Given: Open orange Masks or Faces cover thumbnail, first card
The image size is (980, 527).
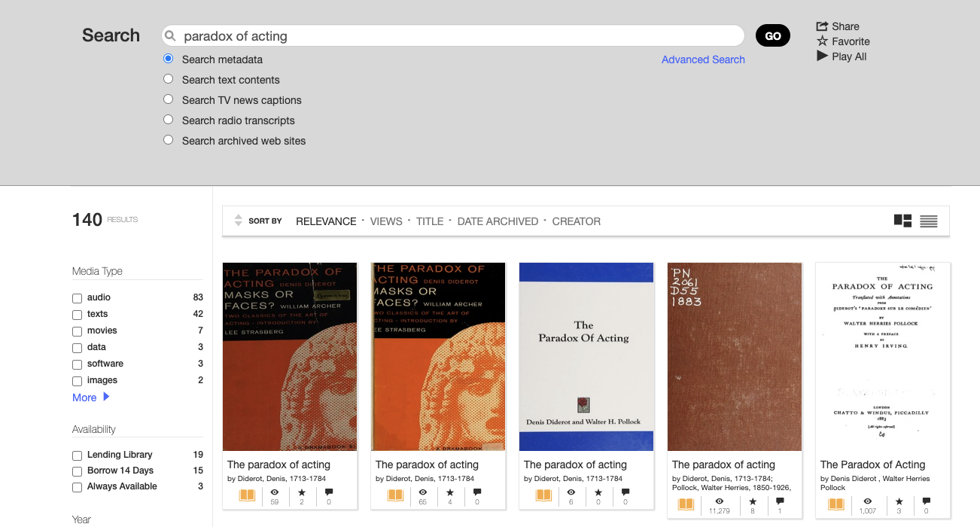Looking at the screenshot, I should click(x=290, y=356).
